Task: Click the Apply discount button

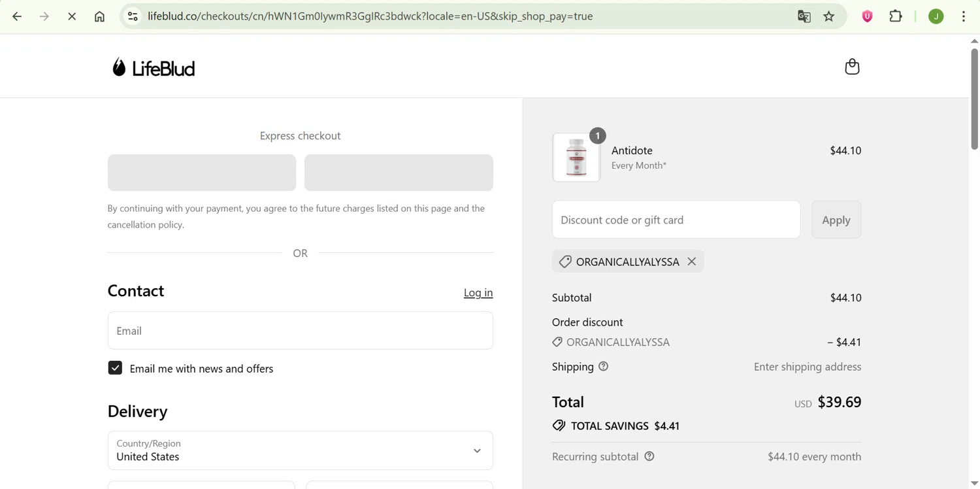Action: click(x=836, y=220)
